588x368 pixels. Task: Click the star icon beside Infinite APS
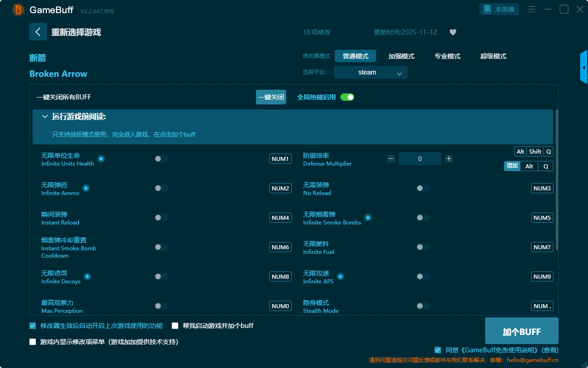(x=340, y=276)
